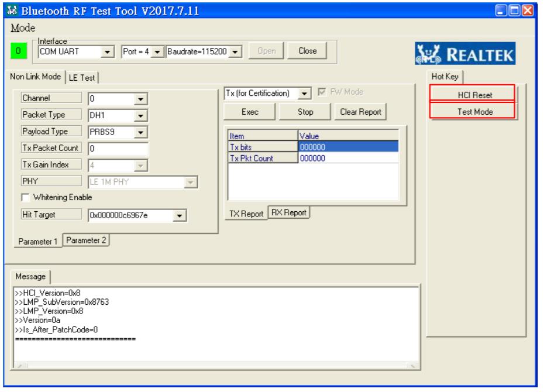544x392 pixels.
Task: Open the Mode menu
Action: pyautogui.click(x=23, y=27)
